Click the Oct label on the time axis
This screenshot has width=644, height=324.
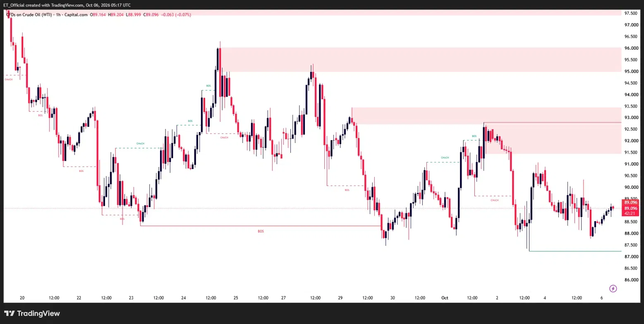445,298
